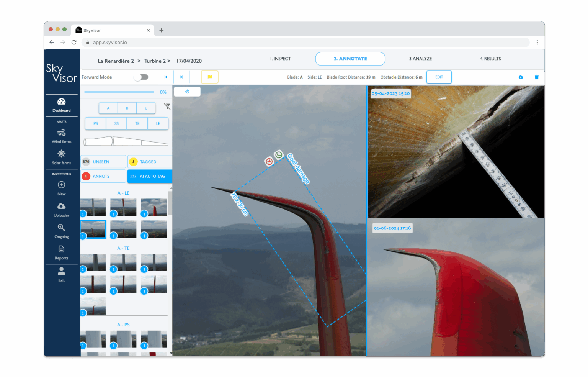This screenshot has width=588, height=377.
Task: Click the blue progress bar at 0%
Action: click(119, 92)
